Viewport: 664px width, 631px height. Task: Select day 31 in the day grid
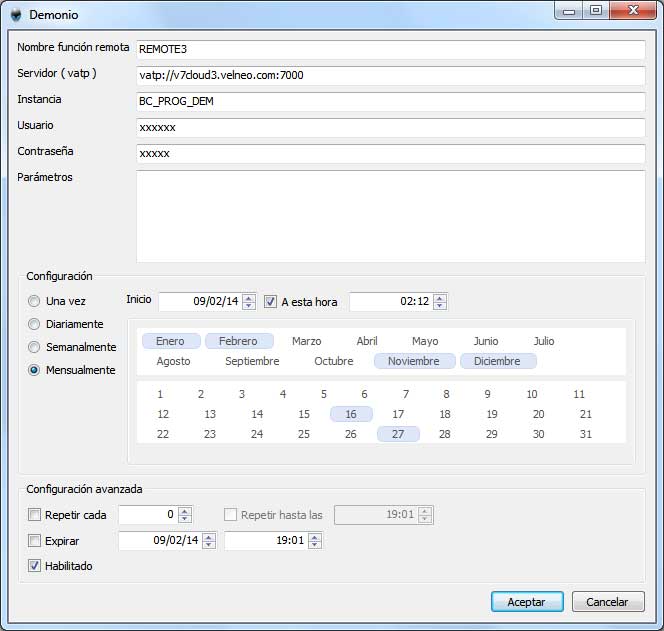[586, 434]
